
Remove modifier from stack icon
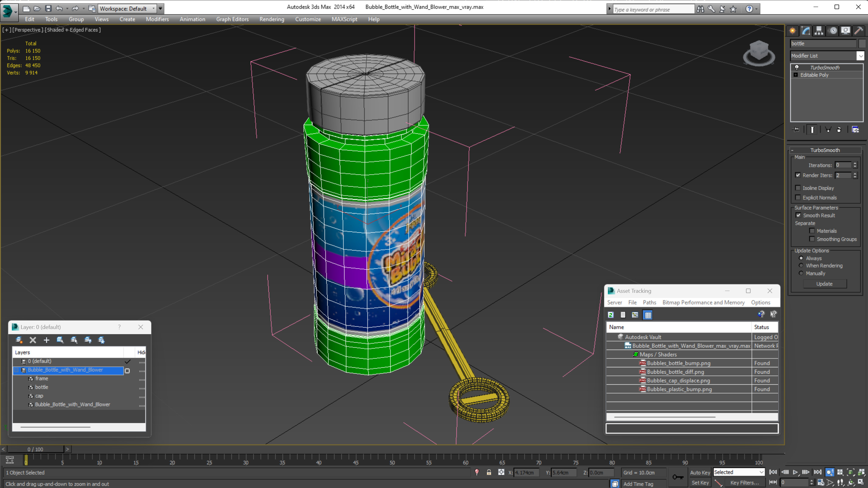(839, 130)
